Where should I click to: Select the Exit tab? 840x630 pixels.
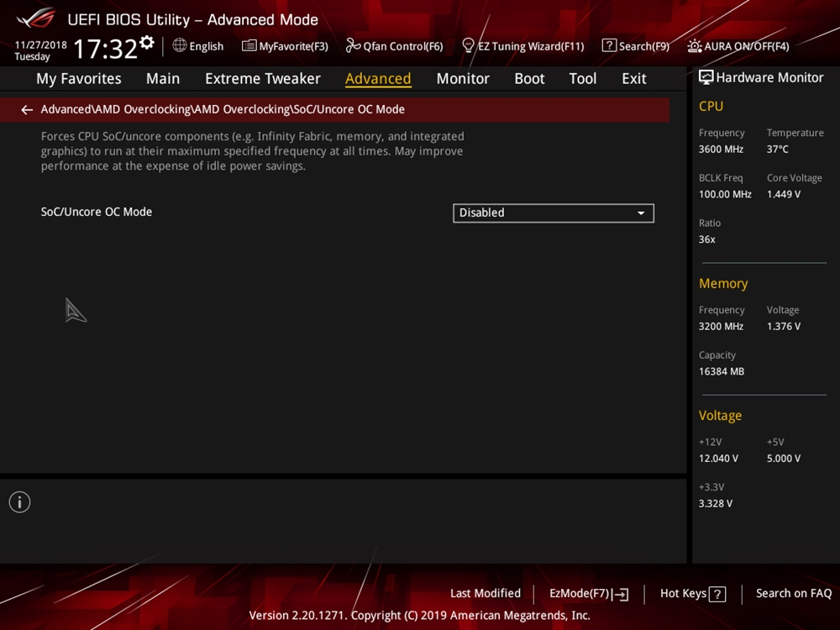coord(633,79)
